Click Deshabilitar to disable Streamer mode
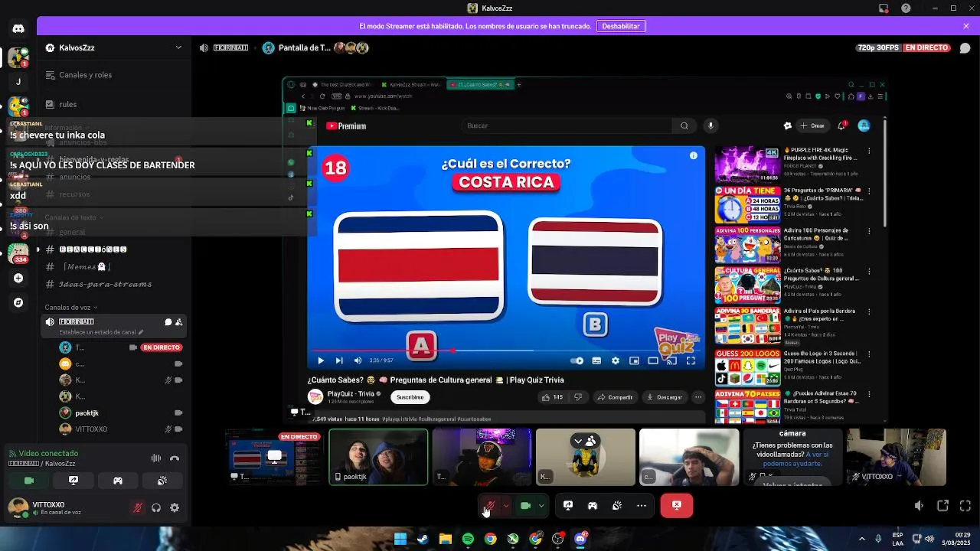This screenshot has height=551, width=980. [x=621, y=26]
